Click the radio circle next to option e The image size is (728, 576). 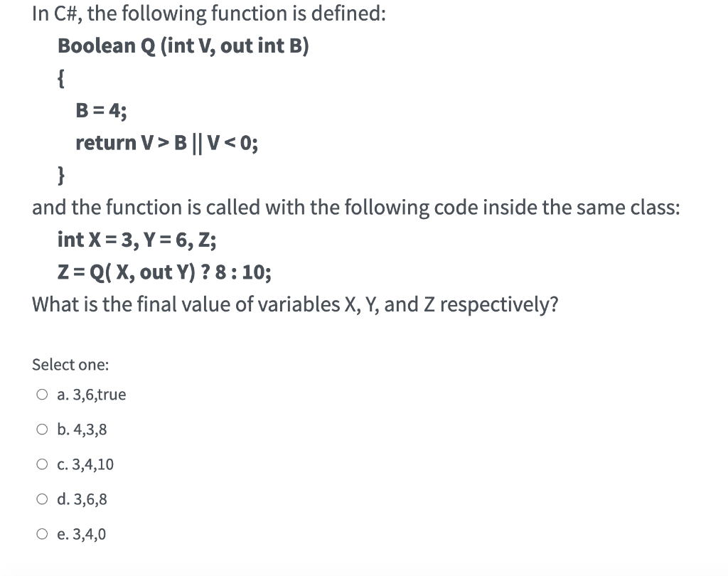pyautogui.click(x=42, y=533)
